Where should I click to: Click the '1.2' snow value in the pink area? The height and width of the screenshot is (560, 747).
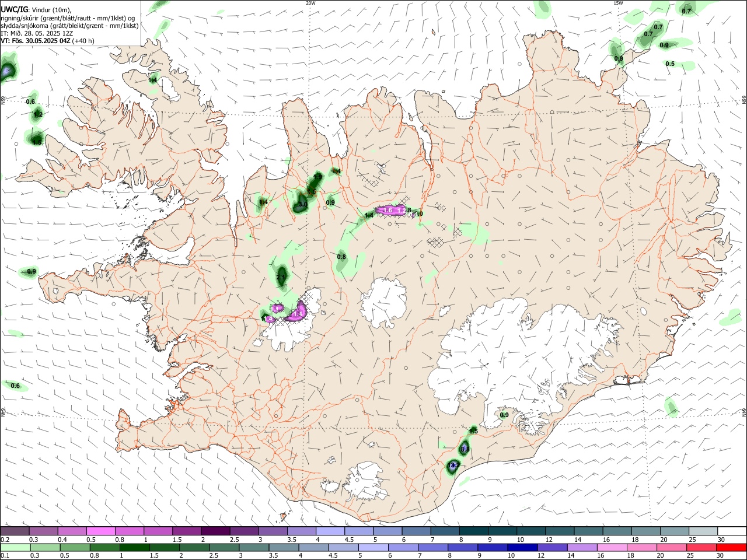(400, 210)
